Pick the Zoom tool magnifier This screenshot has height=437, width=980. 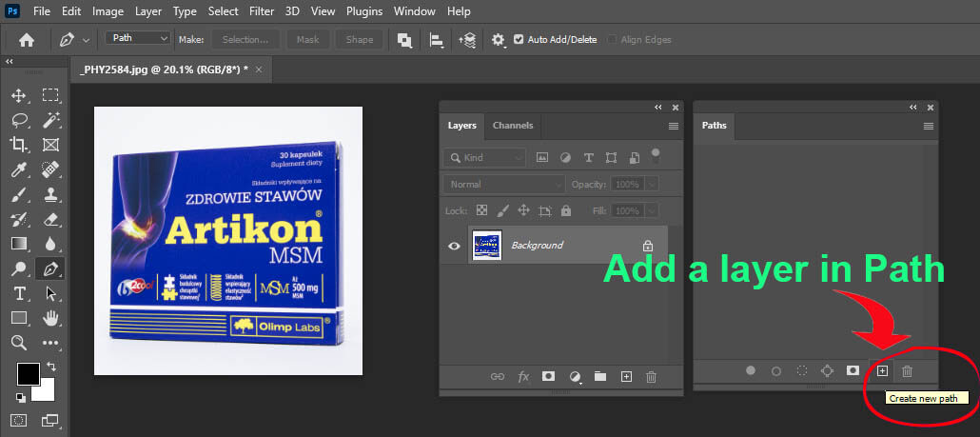pos(19,343)
